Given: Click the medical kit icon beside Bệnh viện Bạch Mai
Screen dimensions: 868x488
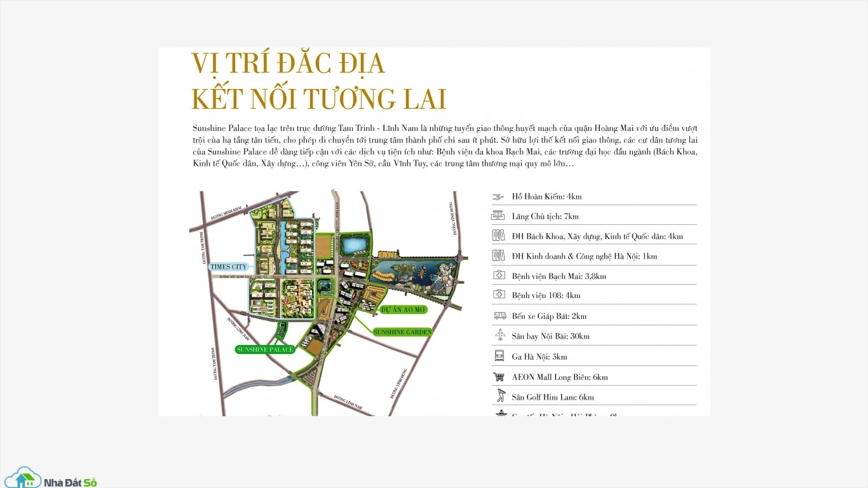Looking at the screenshot, I should [x=499, y=276].
